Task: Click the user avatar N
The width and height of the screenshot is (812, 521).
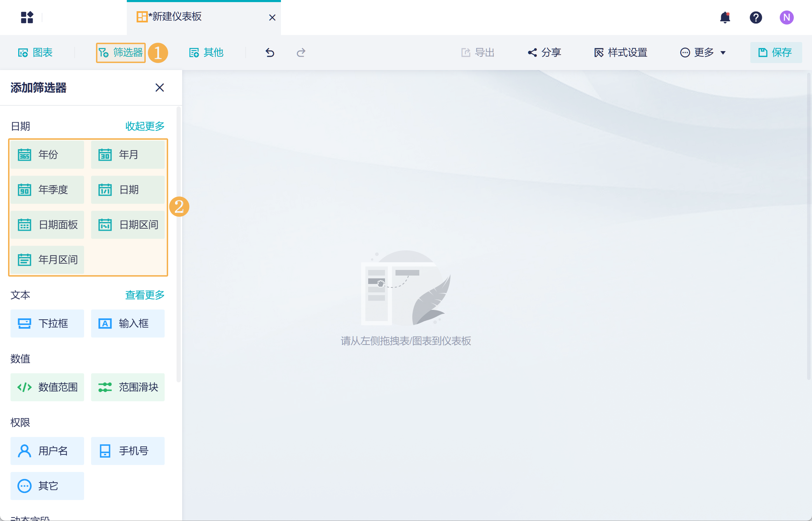Action: click(786, 18)
